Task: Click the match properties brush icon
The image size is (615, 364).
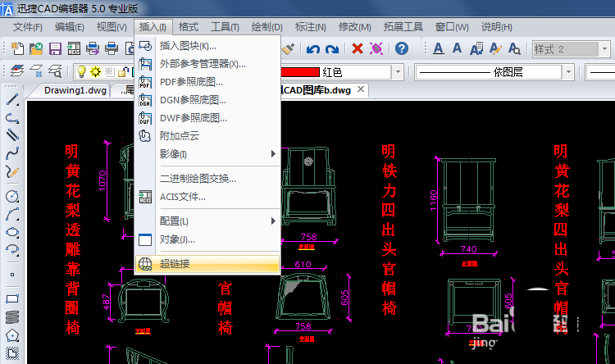Action: pos(289,48)
